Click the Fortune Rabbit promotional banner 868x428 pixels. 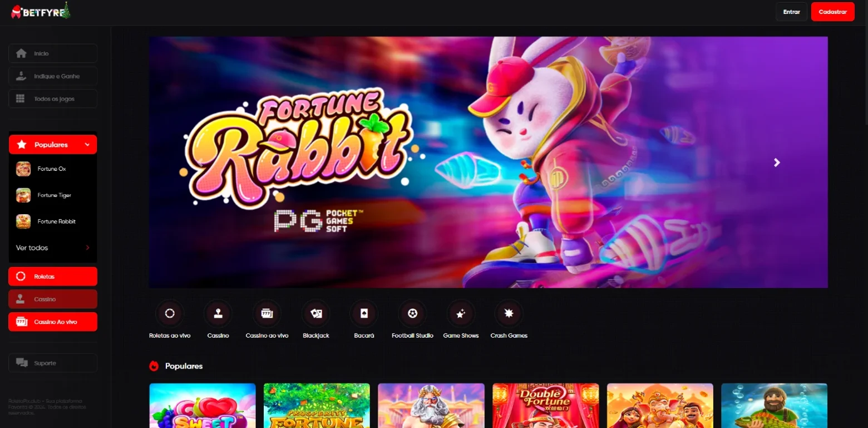(x=488, y=162)
